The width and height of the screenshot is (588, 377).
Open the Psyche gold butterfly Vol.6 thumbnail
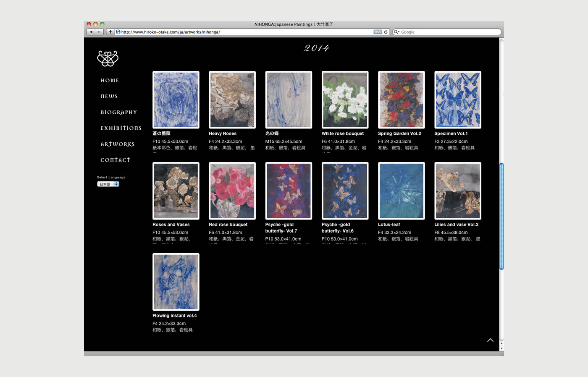coord(345,191)
